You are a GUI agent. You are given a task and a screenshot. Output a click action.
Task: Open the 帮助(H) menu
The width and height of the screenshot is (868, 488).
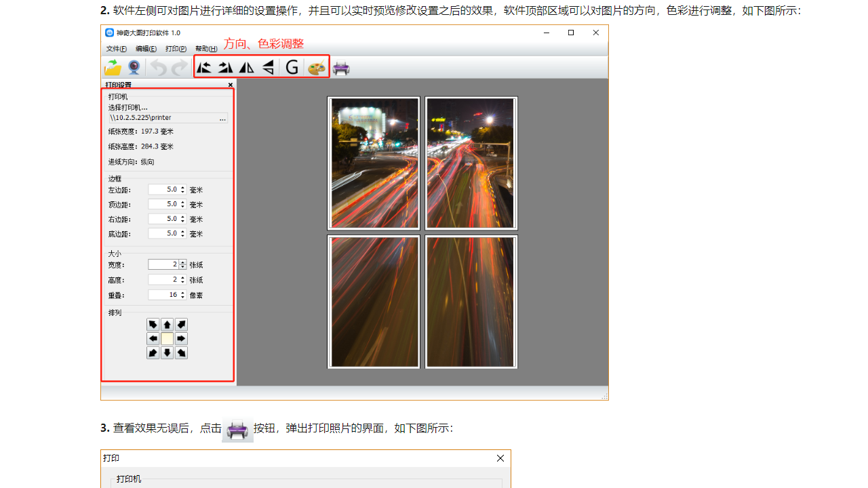(x=206, y=49)
